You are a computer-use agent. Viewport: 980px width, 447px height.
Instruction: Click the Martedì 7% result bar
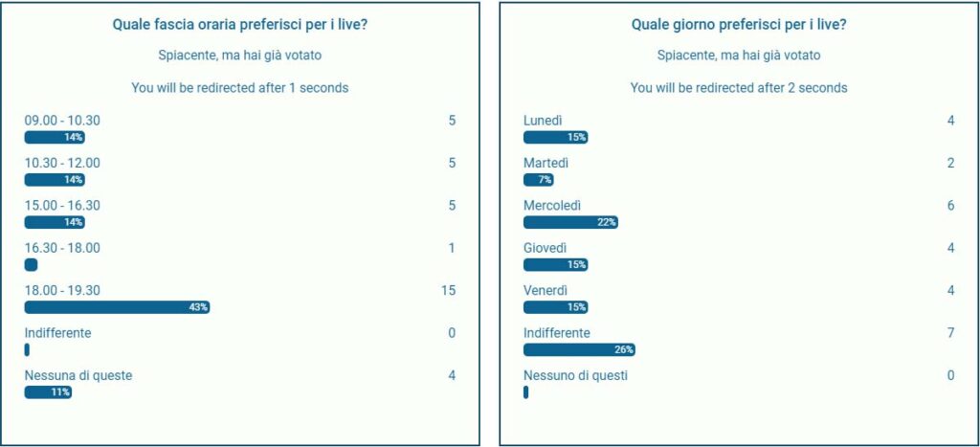pyautogui.click(x=538, y=180)
